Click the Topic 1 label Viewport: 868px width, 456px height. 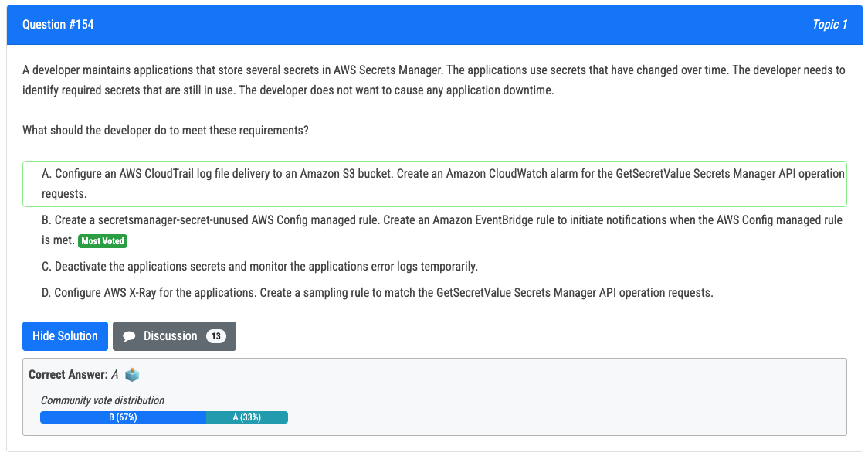pyautogui.click(x=830, y=25)
